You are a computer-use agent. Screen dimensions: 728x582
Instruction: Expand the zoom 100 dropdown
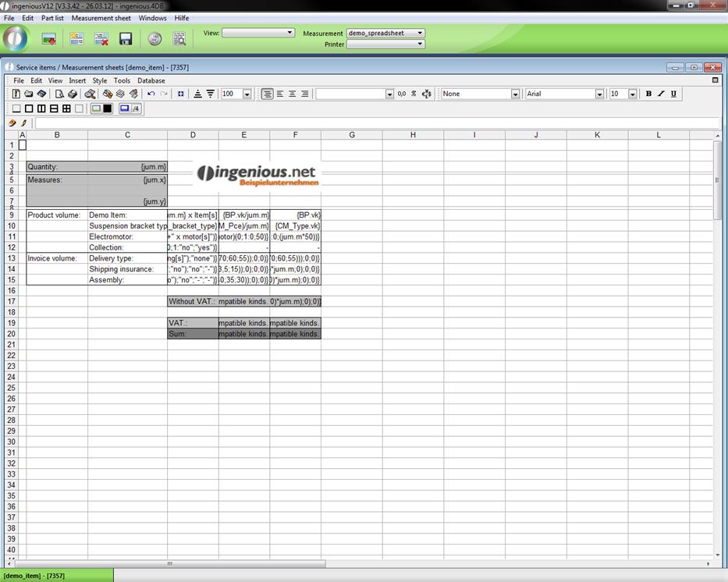point(247,94)
